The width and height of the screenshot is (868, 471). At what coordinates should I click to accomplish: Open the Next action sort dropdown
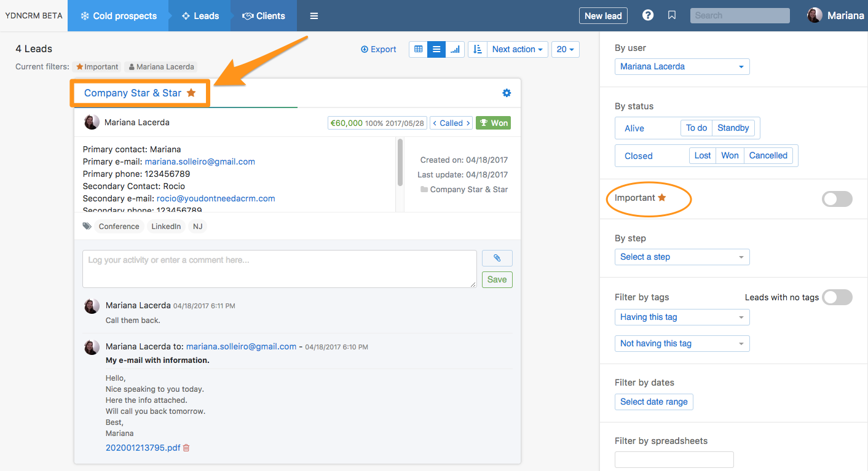pos(517,49)
